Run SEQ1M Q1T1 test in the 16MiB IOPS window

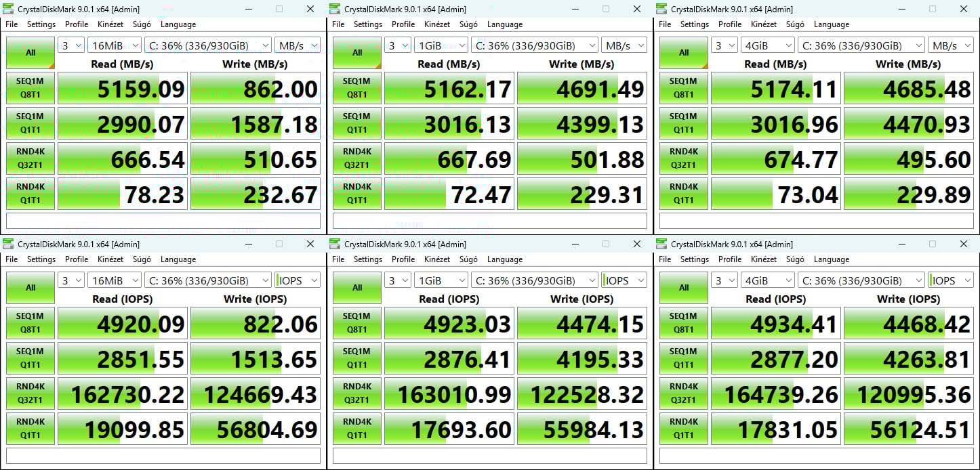pos(30,358)
